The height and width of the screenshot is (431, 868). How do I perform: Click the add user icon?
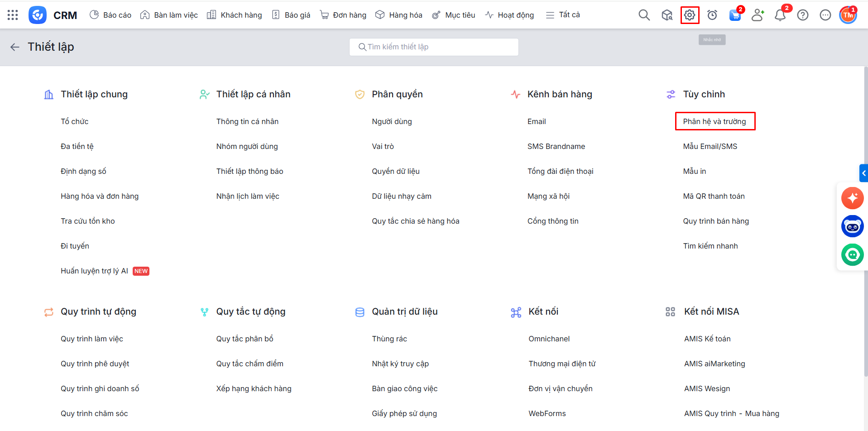(x=758, y=15)
